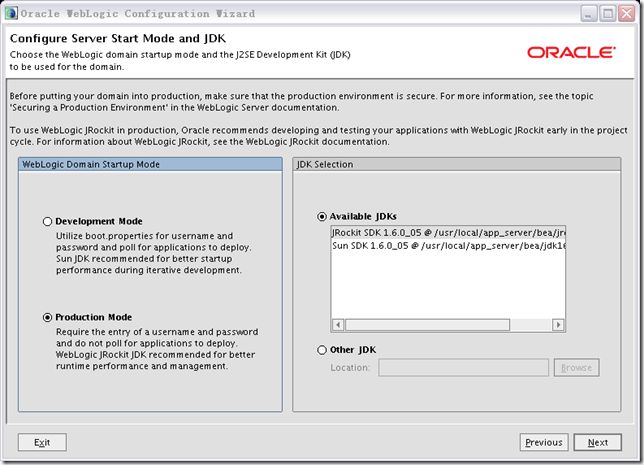
Task: Select Sun SDK 1.6.0_05 in list
Action: [x=448, y=246]
